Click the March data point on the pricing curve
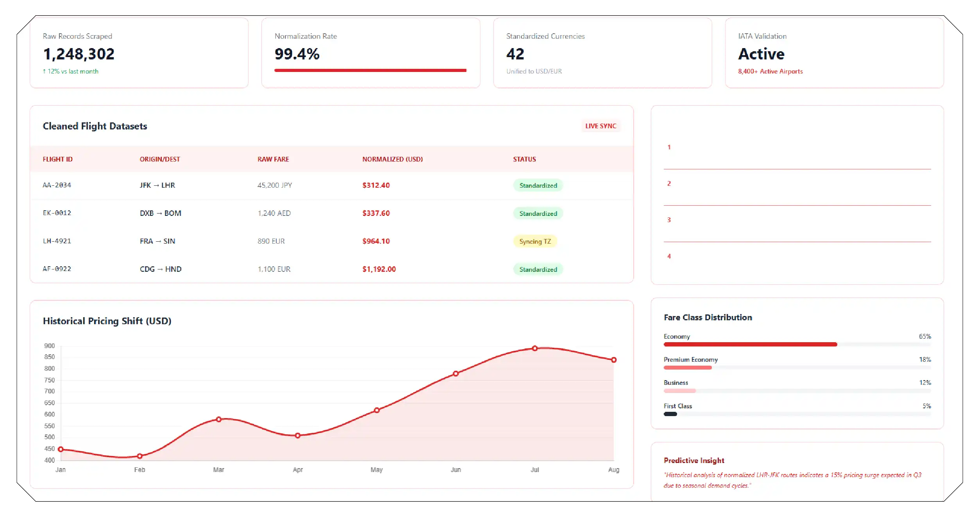 (x=219, y=419)
